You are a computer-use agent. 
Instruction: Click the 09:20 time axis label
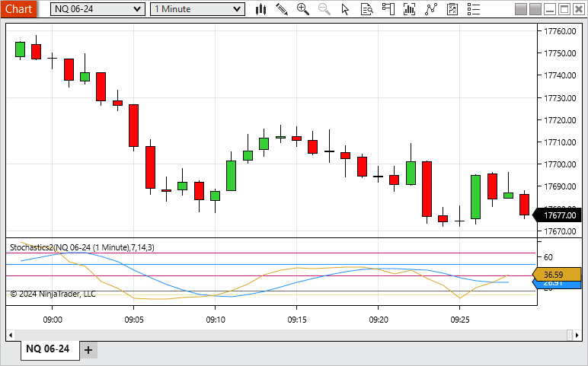[379, 320]
